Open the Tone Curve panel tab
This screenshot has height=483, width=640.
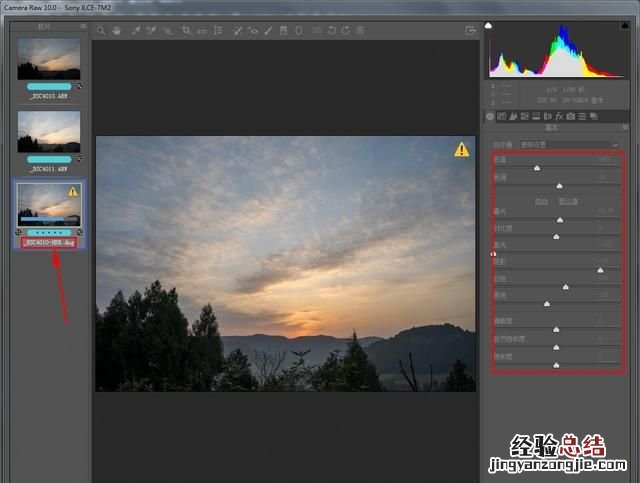[x=502, y=117]
